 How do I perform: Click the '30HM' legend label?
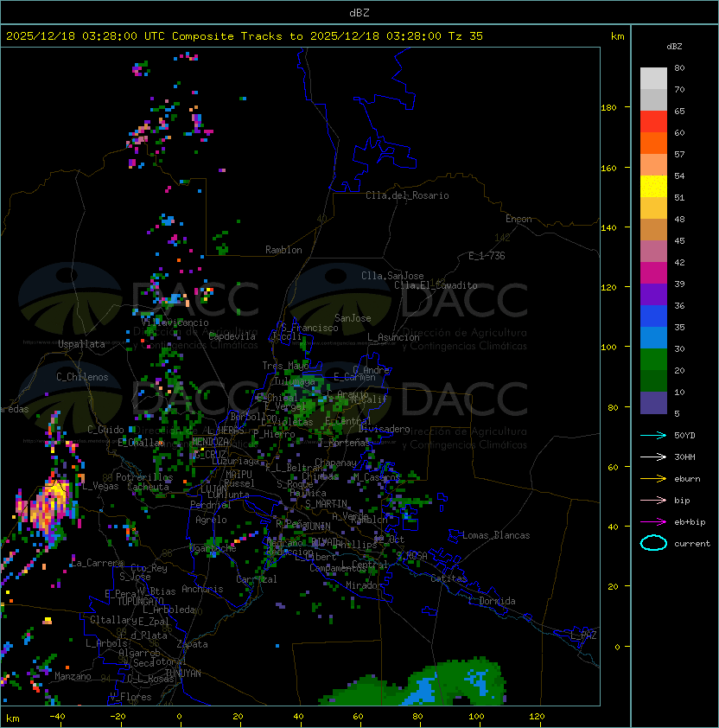684,457
